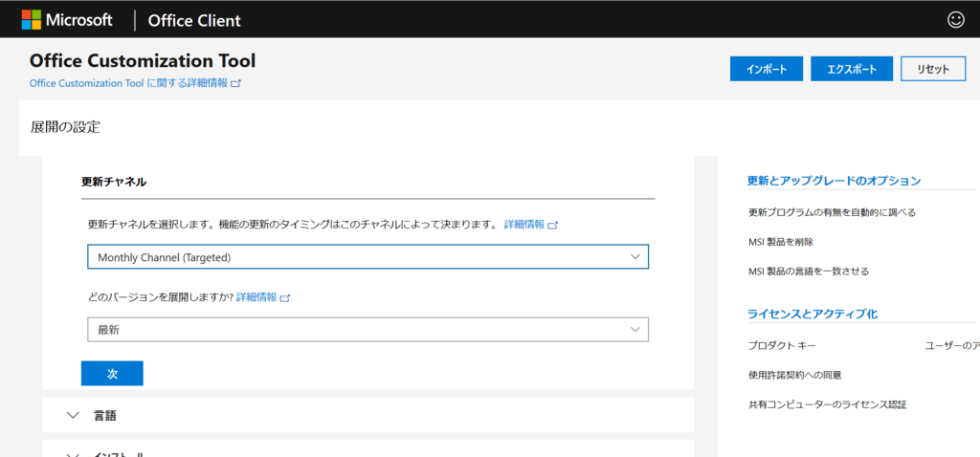Click the Office Customization Tool page title
The height and width of the screenshot is (457, 980).
tap(143, 60)
